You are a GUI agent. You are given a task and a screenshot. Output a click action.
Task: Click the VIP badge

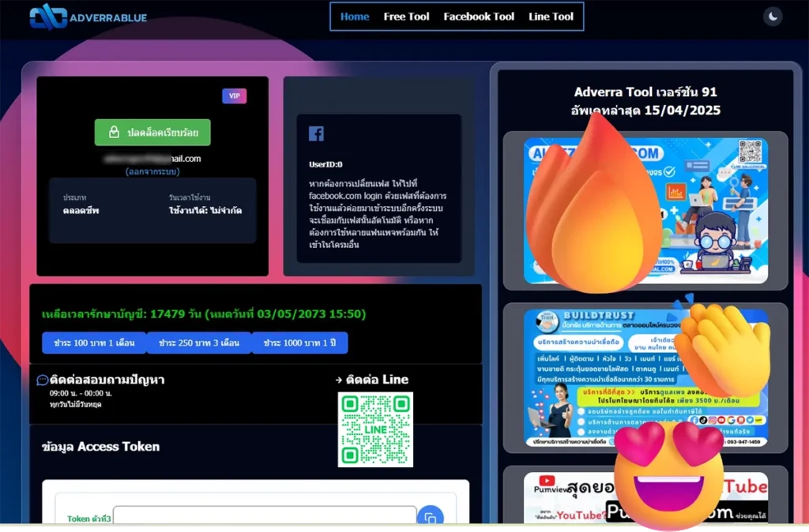[x=234, y=96]
